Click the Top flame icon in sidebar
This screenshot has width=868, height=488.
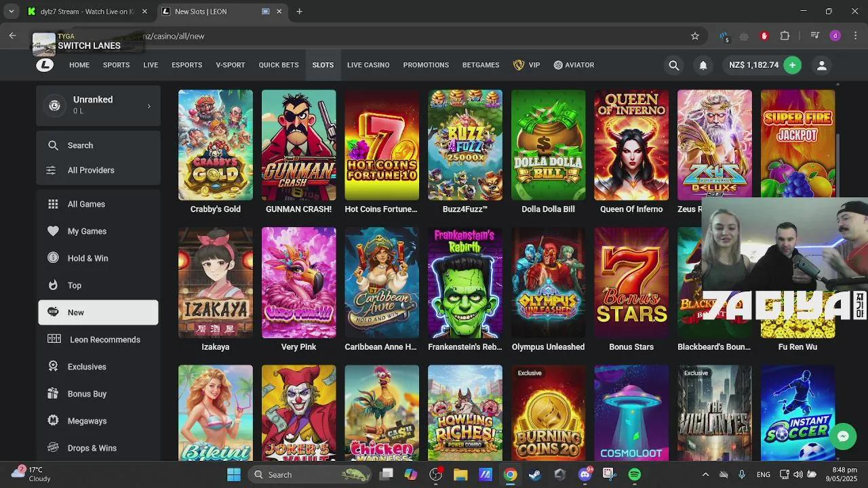click(53, 285)
